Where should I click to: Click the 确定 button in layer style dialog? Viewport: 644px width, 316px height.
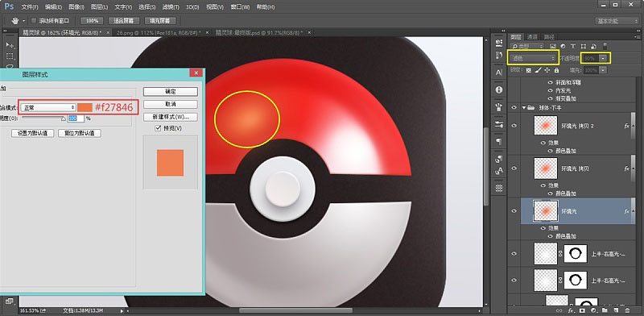pyautogui.click(x=171, y=91)
